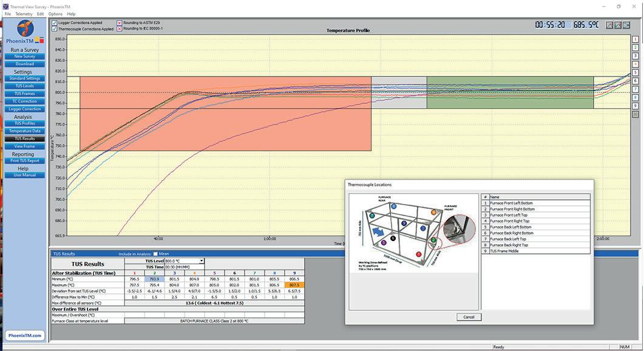Toggle trace 7 channel button beside graph
The image size is (644, 351).
(x=636, y=89)
